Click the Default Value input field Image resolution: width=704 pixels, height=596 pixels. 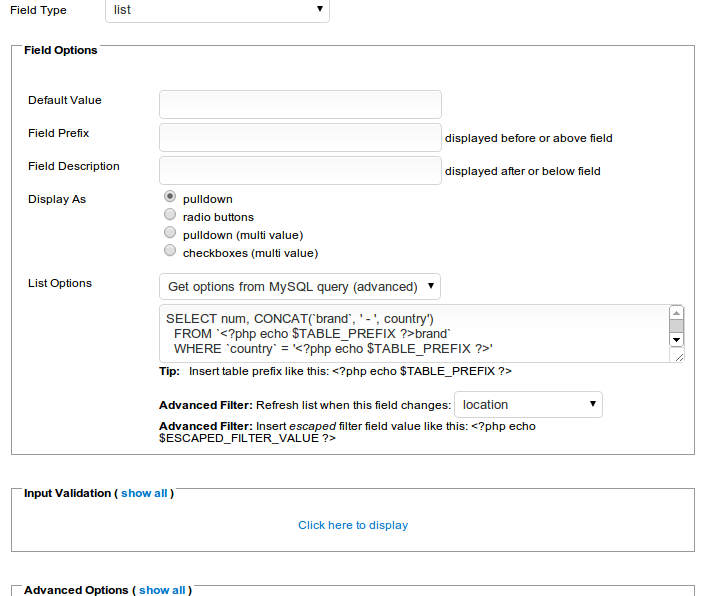coord(300,104)
